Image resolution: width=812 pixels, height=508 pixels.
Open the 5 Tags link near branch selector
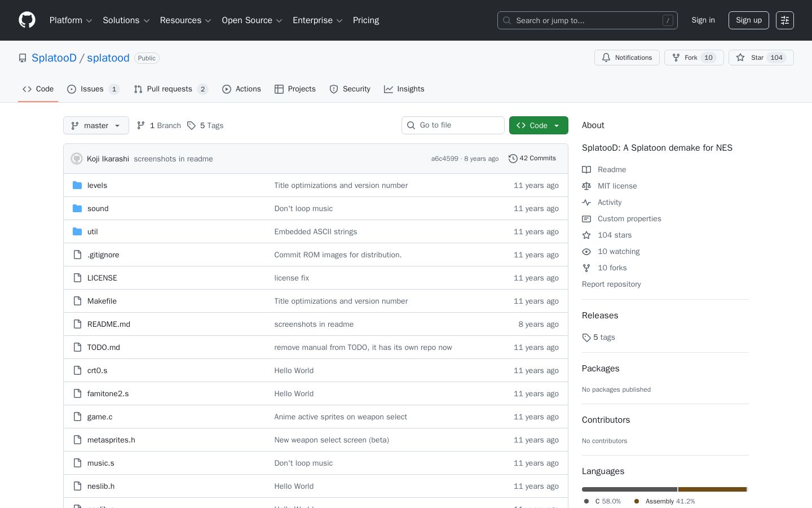click(205, 125)
